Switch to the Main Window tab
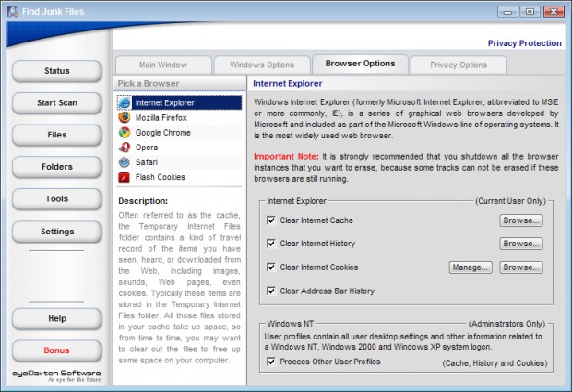The width and height of the screenshot is (572, 392). pos(163,65)
